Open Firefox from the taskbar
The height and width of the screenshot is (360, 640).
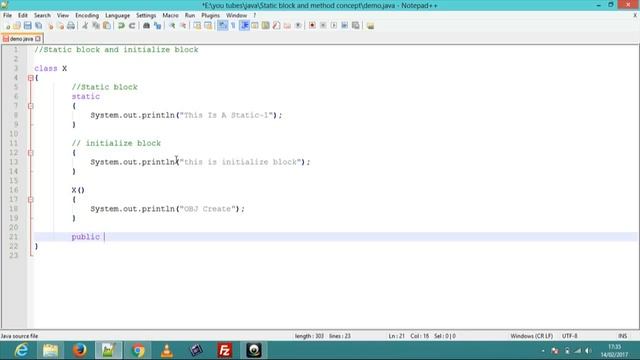[80, 350]
